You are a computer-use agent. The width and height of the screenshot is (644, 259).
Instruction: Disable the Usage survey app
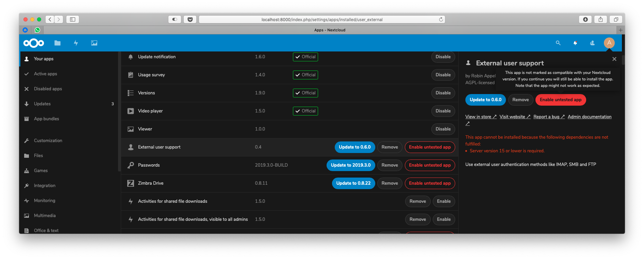point(443,75)
